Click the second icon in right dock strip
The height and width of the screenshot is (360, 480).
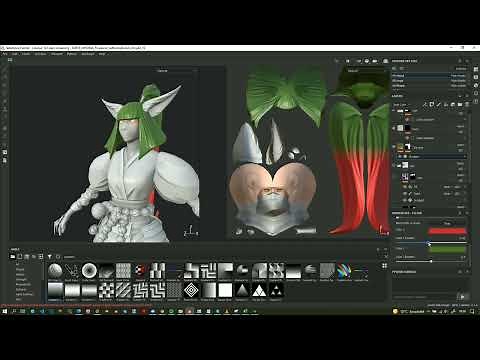point(476,77)
